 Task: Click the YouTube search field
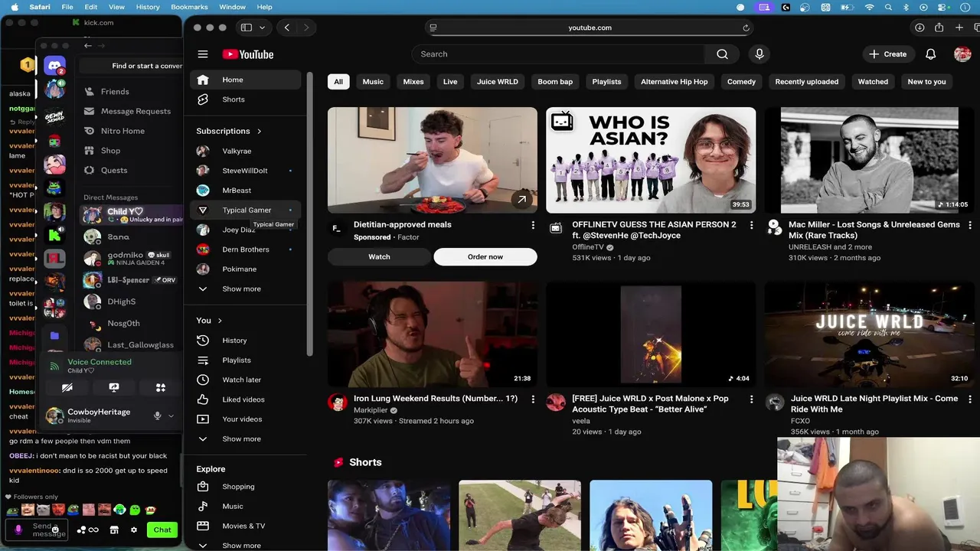[x=558, y=54]
